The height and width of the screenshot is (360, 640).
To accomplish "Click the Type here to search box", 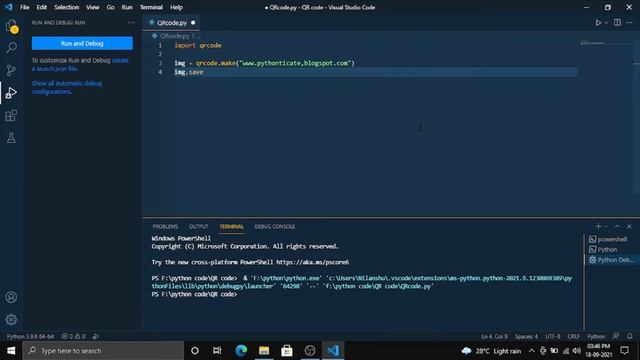I will [103, 351].
